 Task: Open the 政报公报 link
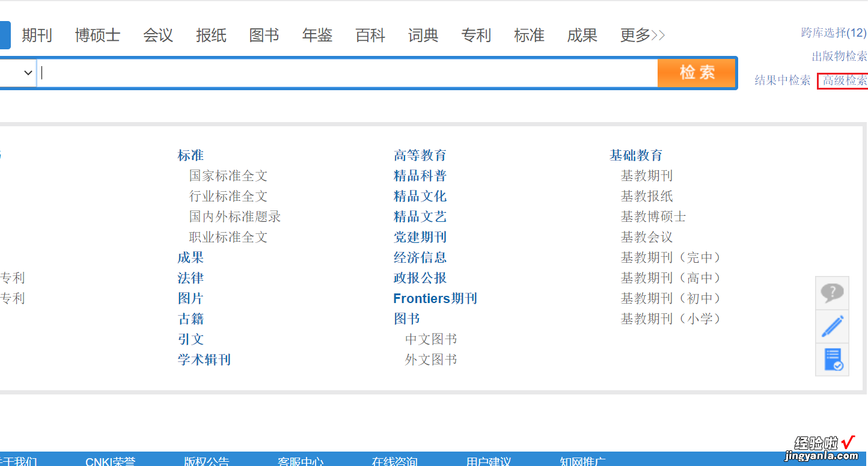tap(420, 278)
